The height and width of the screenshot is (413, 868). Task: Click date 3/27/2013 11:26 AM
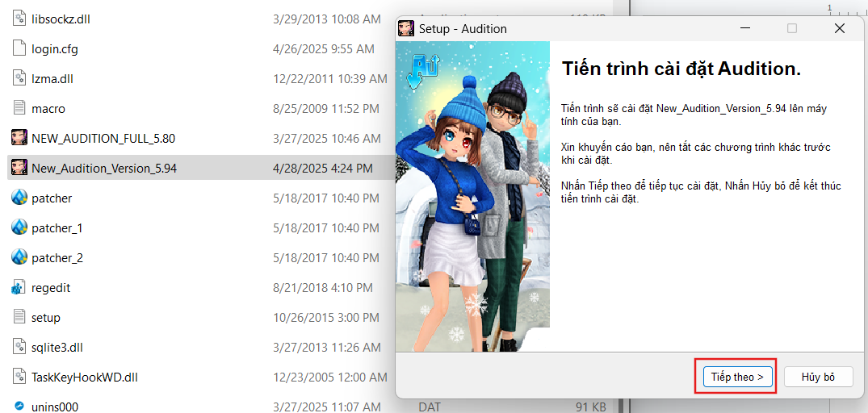click(327, 348)
